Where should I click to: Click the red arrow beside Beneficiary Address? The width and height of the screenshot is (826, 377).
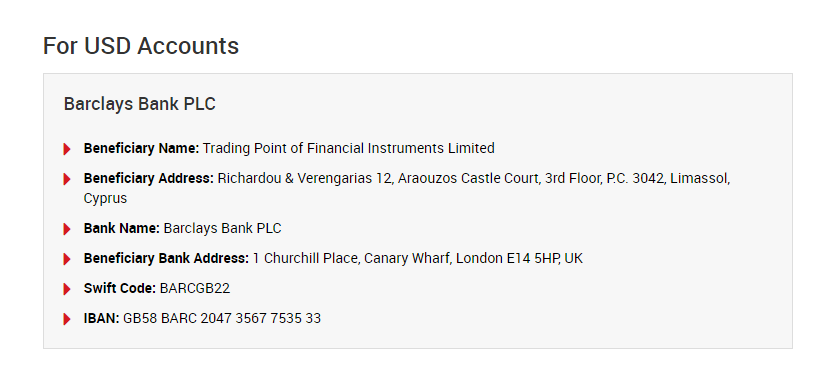coord(67,179)
